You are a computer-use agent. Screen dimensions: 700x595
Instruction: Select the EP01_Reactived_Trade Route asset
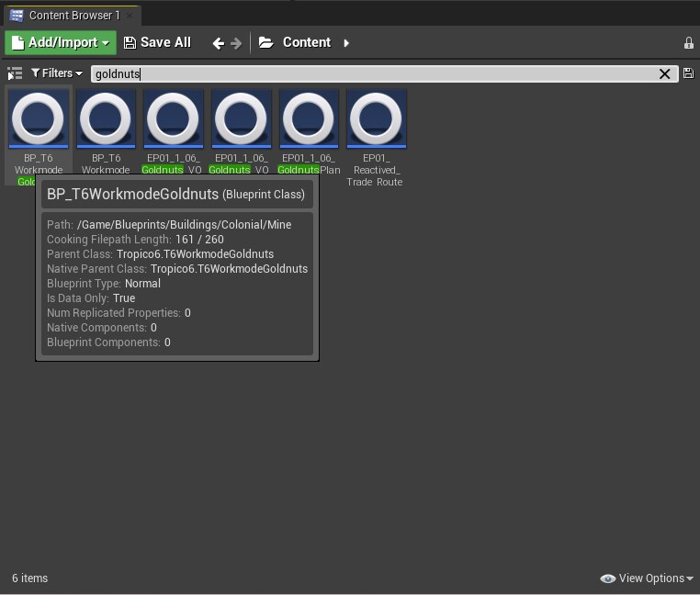coord(377,118)
